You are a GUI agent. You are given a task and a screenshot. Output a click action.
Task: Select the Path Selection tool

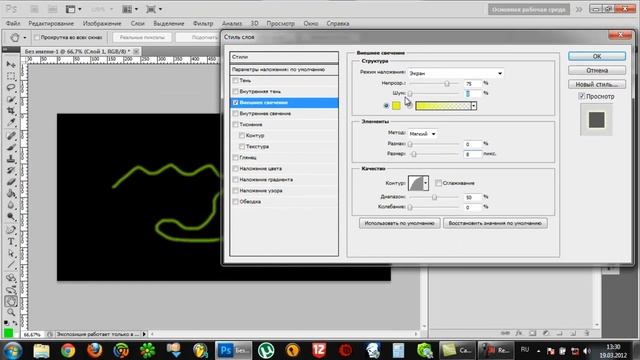pos(11,253)
